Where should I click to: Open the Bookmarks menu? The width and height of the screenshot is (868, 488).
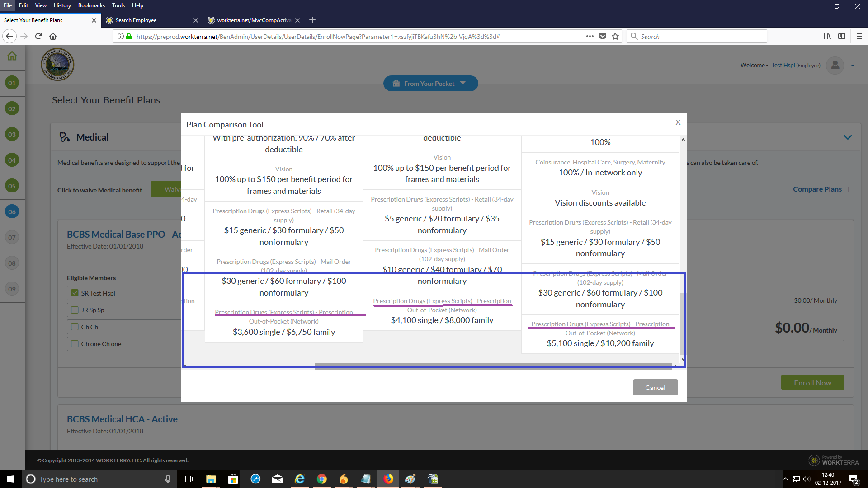point(91,5)
